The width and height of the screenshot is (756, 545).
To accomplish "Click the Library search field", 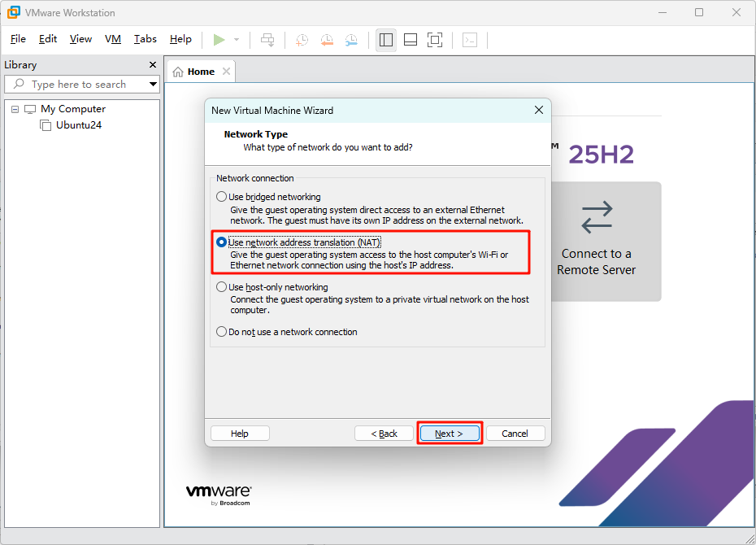I will 81,84.
